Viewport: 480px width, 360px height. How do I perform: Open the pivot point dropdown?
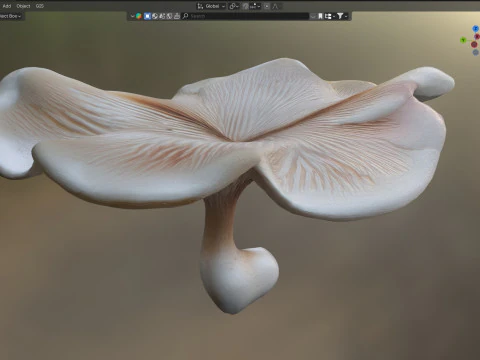click(234, 6)
